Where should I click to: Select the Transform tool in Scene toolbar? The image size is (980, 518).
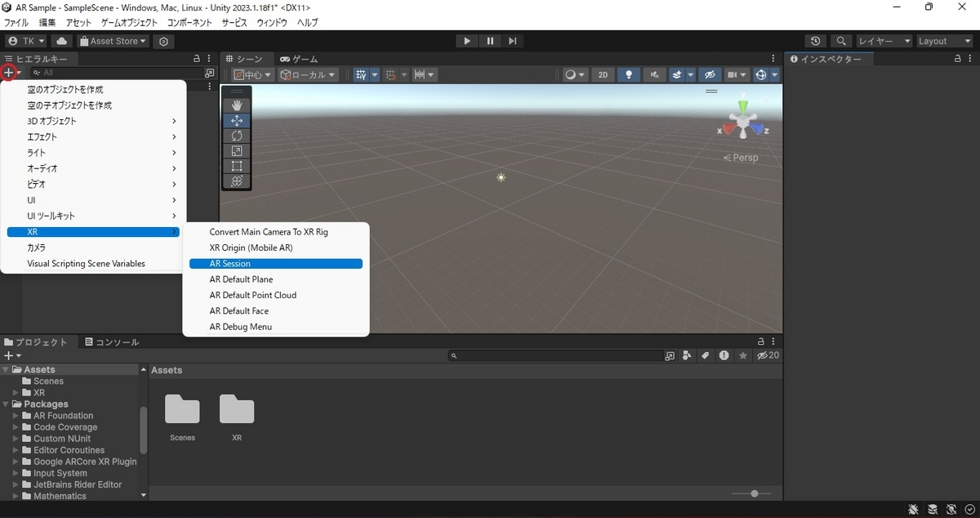[x=237, y=181]
